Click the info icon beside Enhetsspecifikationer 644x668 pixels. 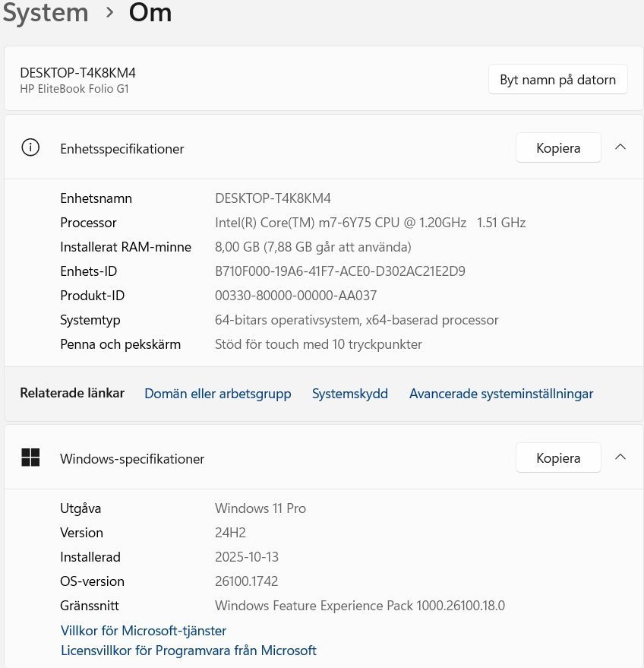click(30, 148)
